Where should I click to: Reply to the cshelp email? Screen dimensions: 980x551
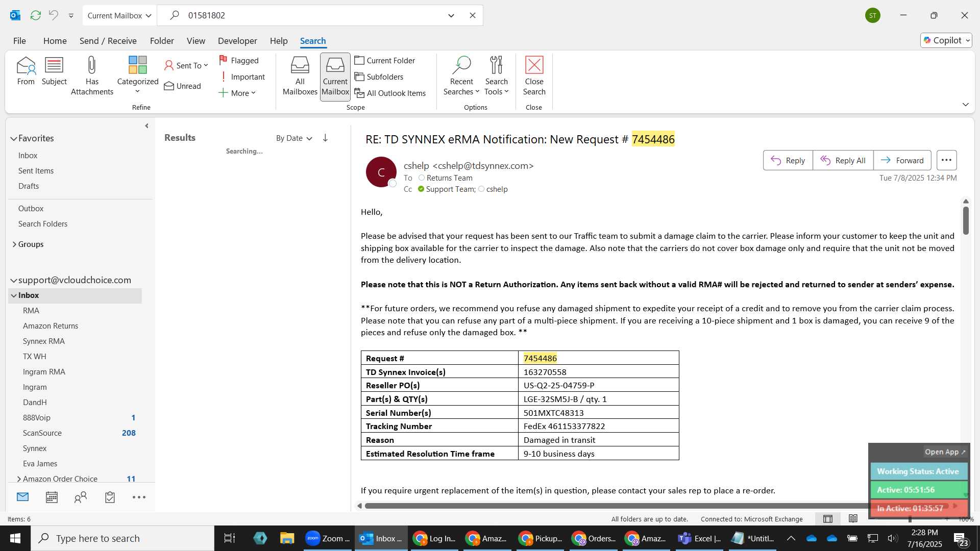coord(788,160)
